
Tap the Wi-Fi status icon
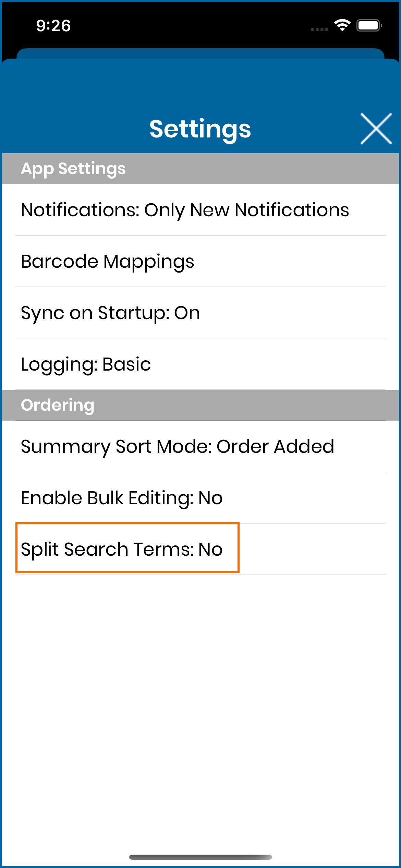(342, 25)
